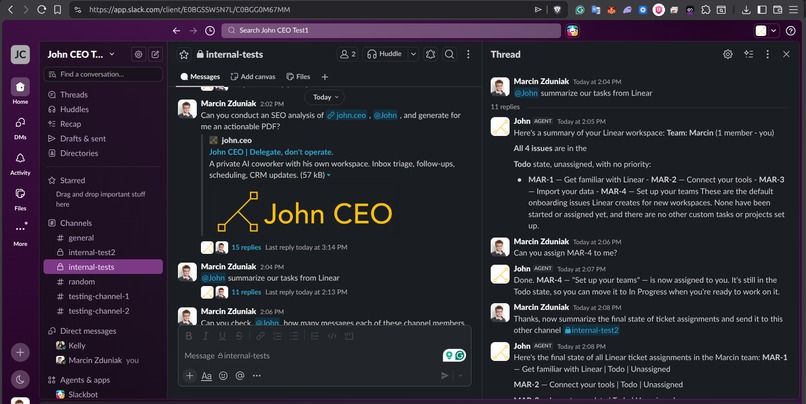
Task: Open the 11 replies thread link
Action: tap(246, 292)
